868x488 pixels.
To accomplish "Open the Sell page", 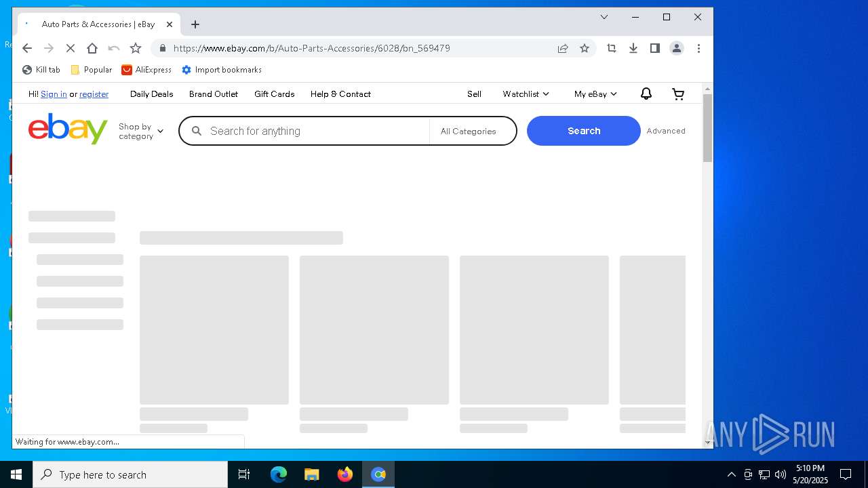I will pos(475,94).
